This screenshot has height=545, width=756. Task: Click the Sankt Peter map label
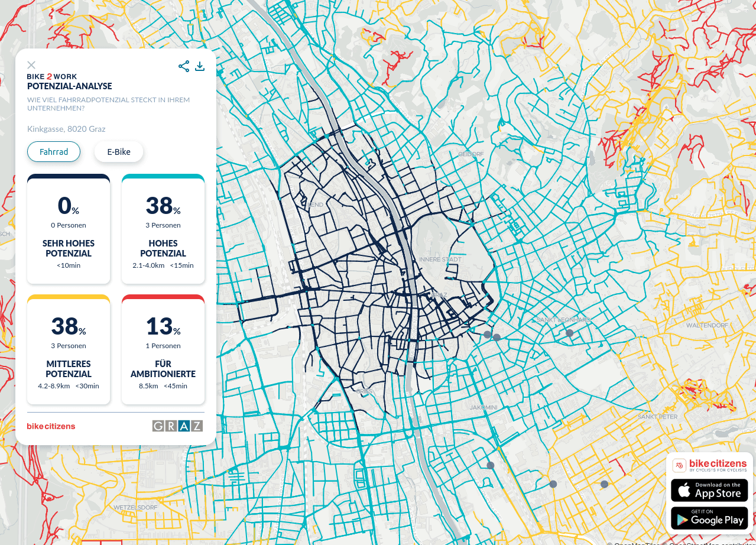657,417
